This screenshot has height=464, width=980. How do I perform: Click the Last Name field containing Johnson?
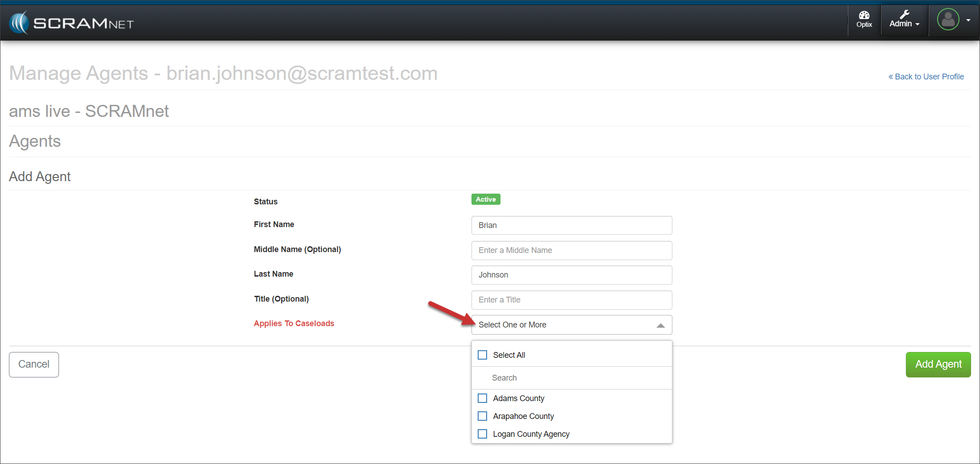click(571, 275)
